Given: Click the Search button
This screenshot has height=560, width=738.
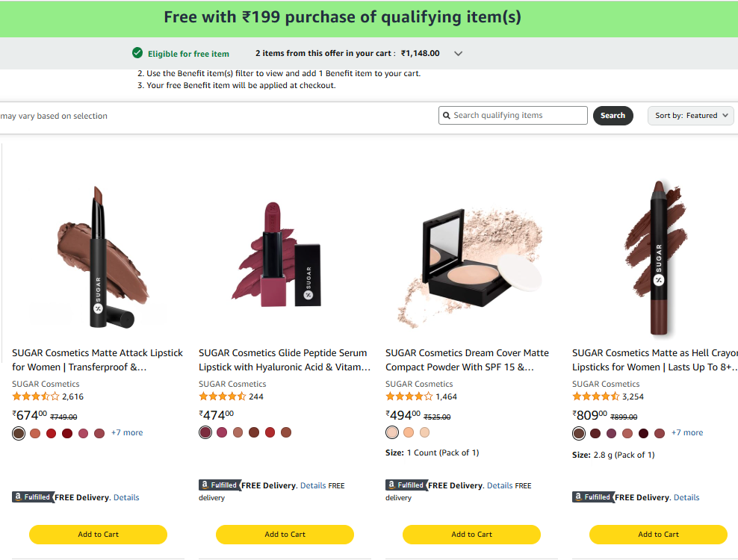Looking at the screenshot, I should 613,115.
